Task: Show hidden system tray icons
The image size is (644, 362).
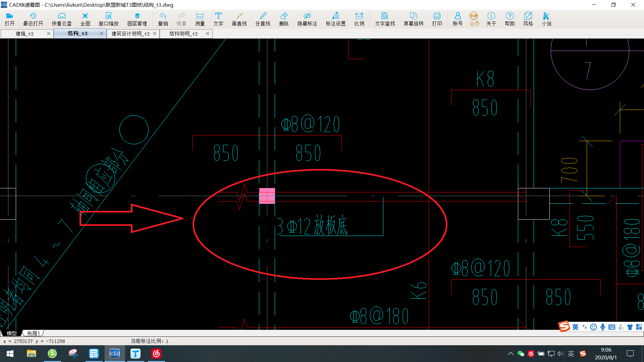Action: (511, 354)
